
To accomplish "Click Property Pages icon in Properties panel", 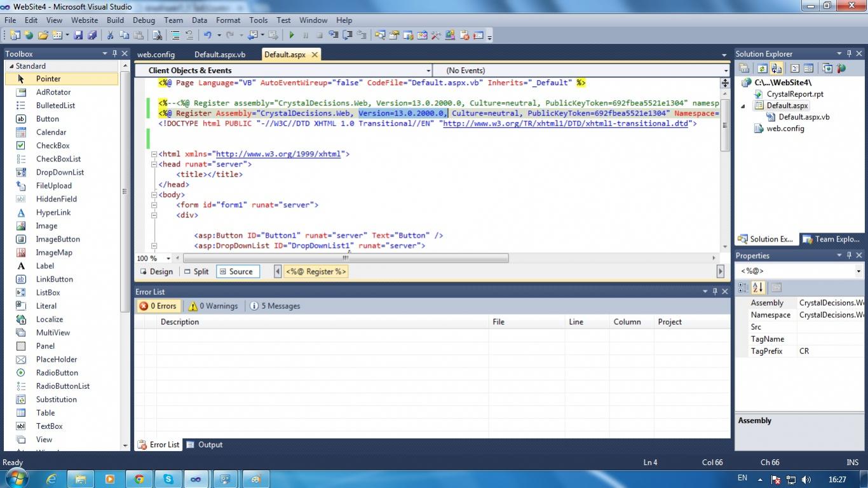I will (776, 287).
